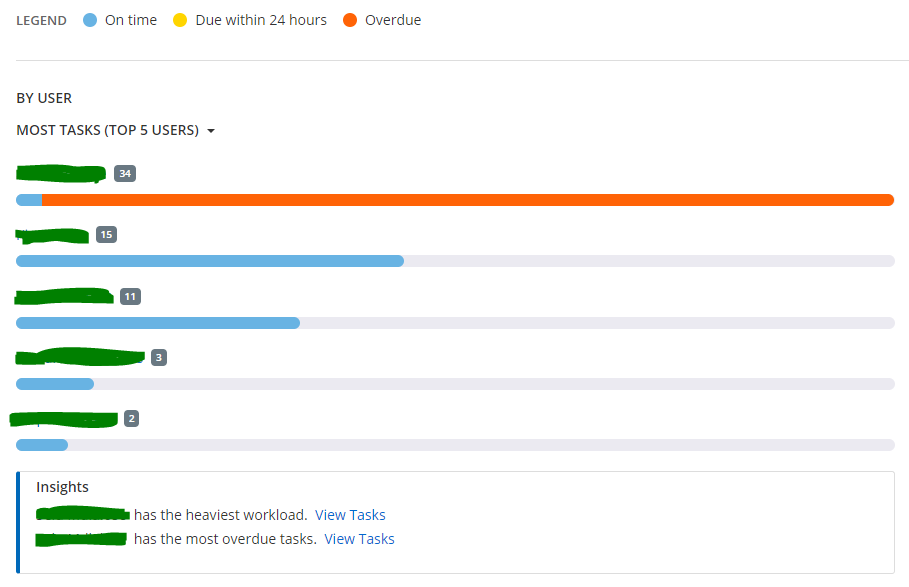Image resolution: width=909 pixels, height=587 pixels.
Task: Click the blue bar for user with 11 tasks
Action: [158, 323]
